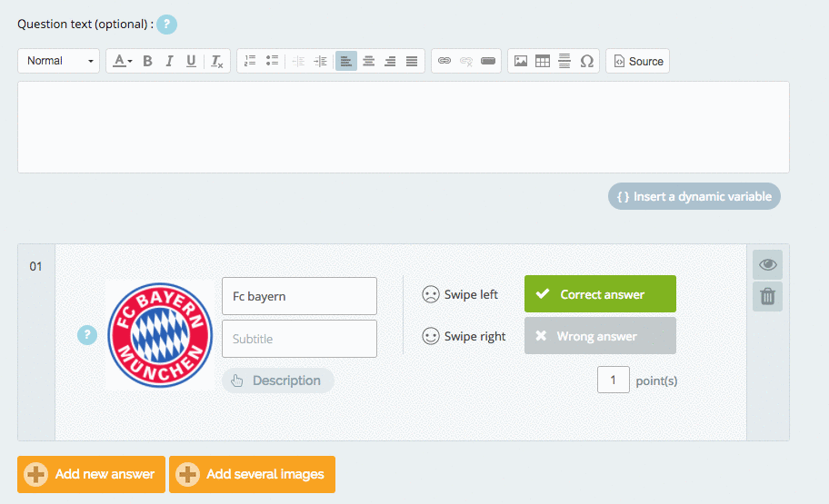Open the Normal paragraph format dropdown
The image size is (829, 504).
pos(59,61)
